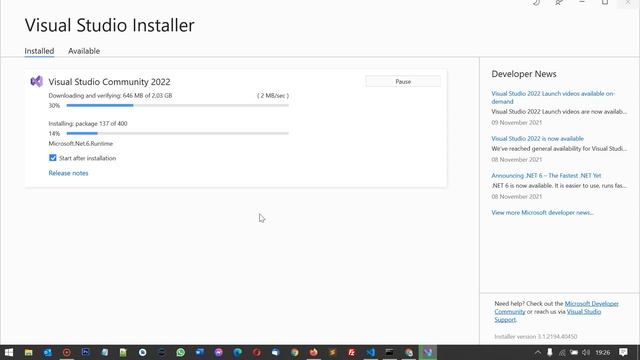
Task: Open the green notepad-style taskbar icon
Action: [x=123, y=352]
